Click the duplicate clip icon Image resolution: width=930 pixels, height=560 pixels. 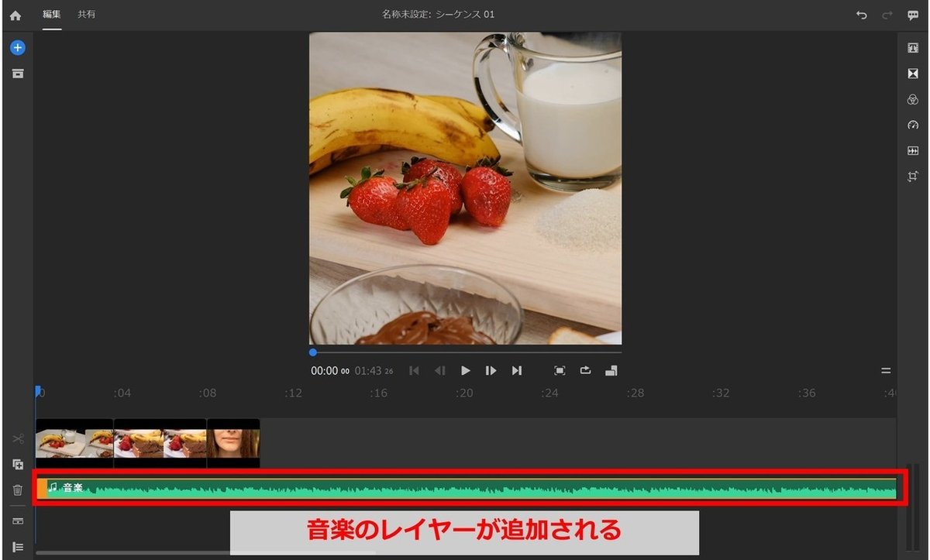click(17, 465)
